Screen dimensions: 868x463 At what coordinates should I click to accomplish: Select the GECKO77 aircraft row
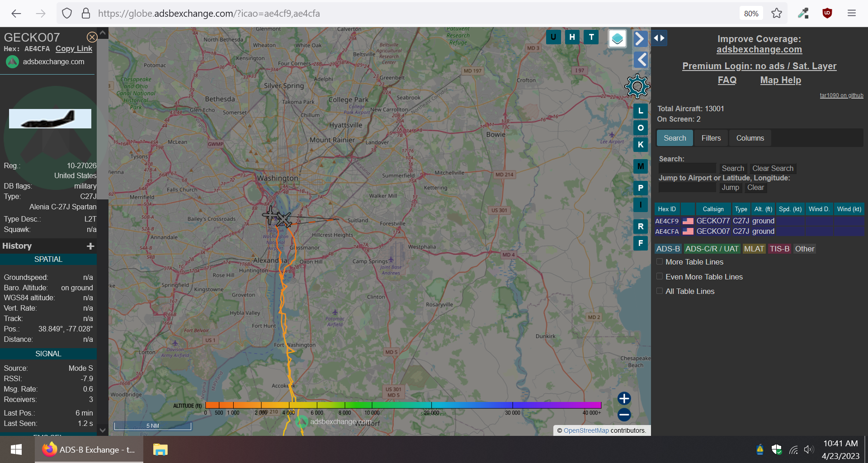click(x=759, y=221)
